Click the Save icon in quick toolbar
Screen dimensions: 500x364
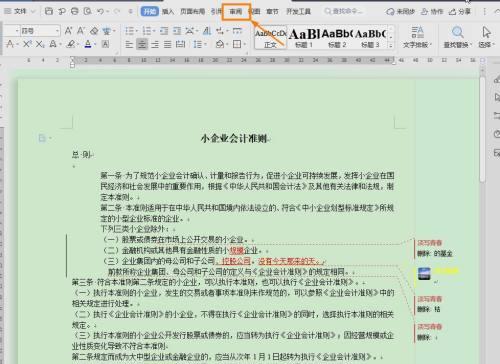coord(49,11)
